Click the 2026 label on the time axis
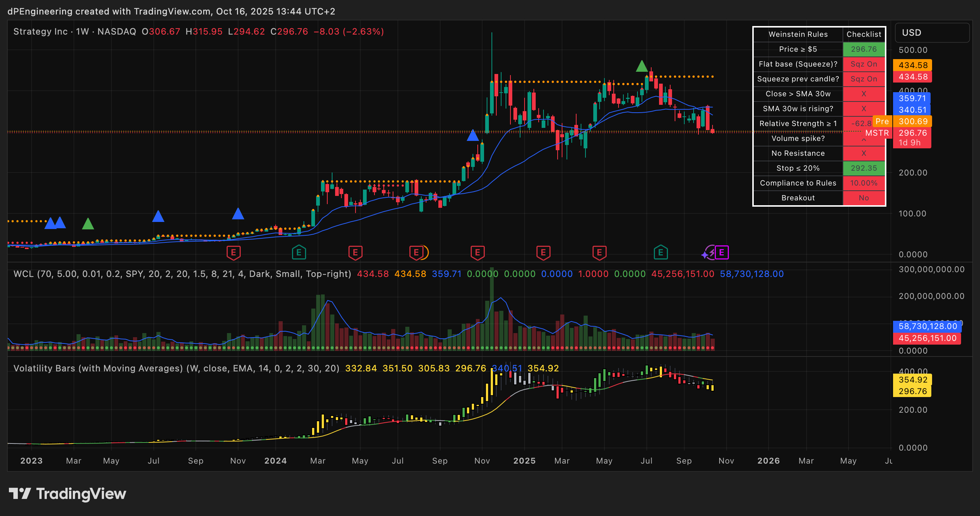This screenshot has height=516, width=980. tap(769, 461)
